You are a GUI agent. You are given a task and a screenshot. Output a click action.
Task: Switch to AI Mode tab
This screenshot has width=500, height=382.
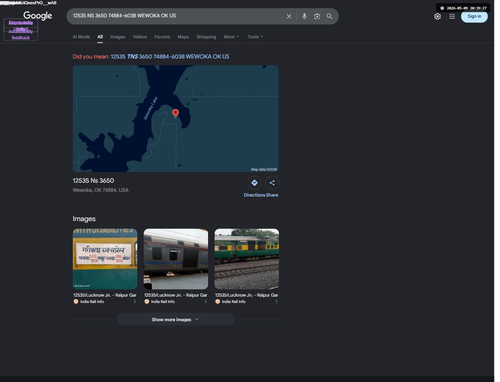pos(81,37)
